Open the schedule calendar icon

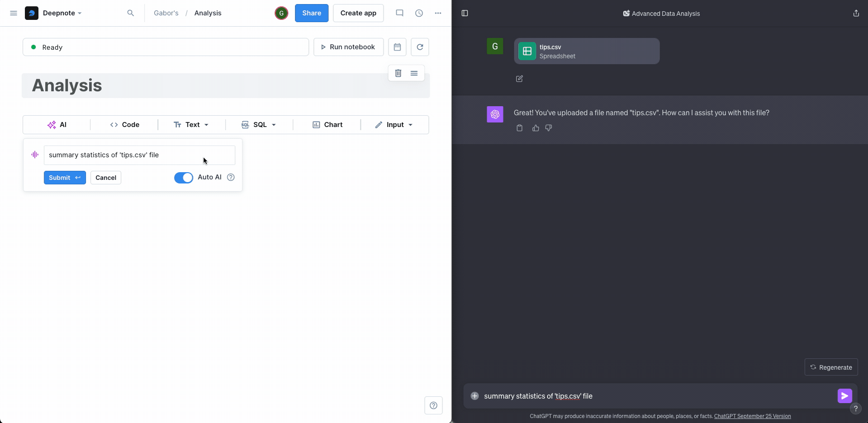(x=397, y=47)
